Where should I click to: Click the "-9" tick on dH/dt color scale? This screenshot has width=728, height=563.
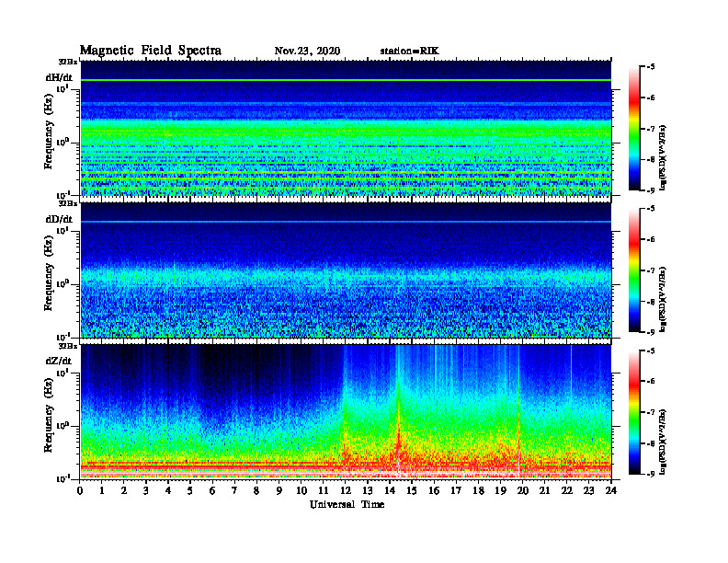click(651, 190)
